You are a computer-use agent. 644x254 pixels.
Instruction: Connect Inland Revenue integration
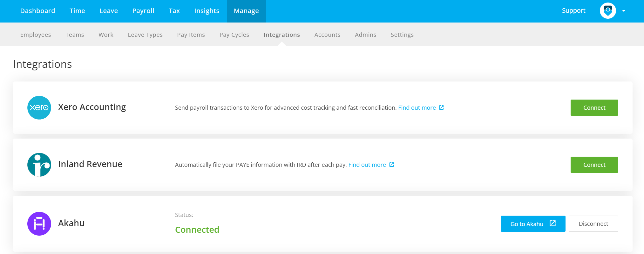click(594, 165)
